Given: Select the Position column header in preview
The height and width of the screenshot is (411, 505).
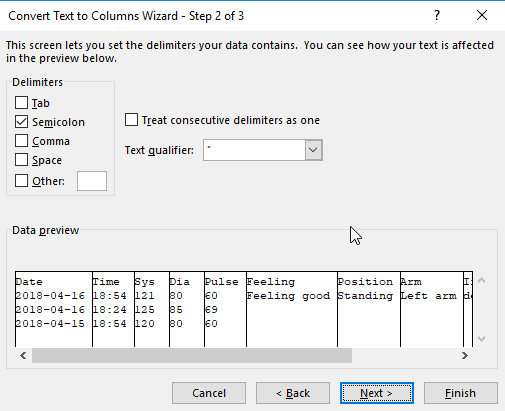Looking at the screenshot, I should point(365,282).
